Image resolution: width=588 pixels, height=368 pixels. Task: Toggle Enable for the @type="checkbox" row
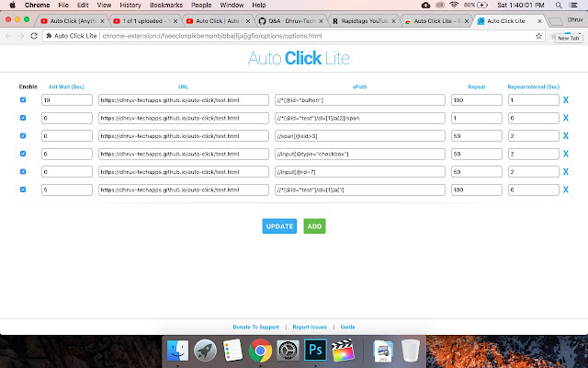click(23, 154)
